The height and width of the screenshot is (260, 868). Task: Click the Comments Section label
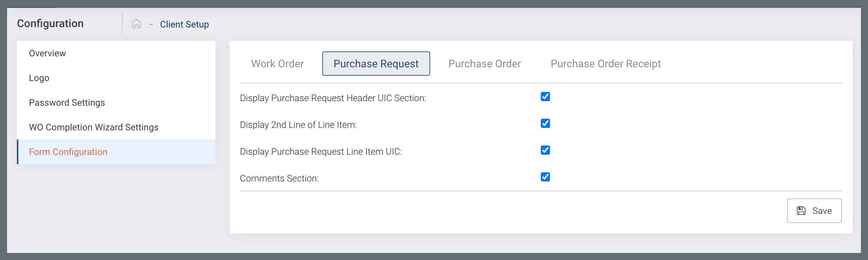pos(279,178)
